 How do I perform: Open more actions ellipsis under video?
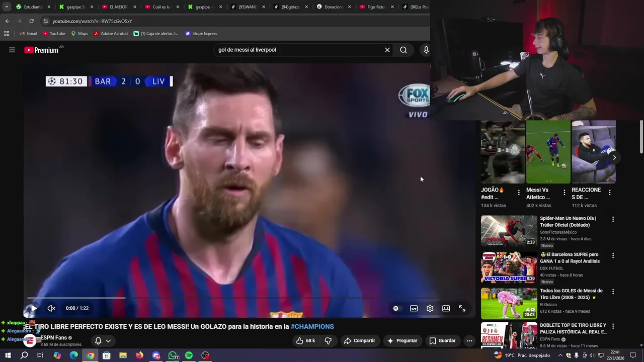click(x=469, y=340)
